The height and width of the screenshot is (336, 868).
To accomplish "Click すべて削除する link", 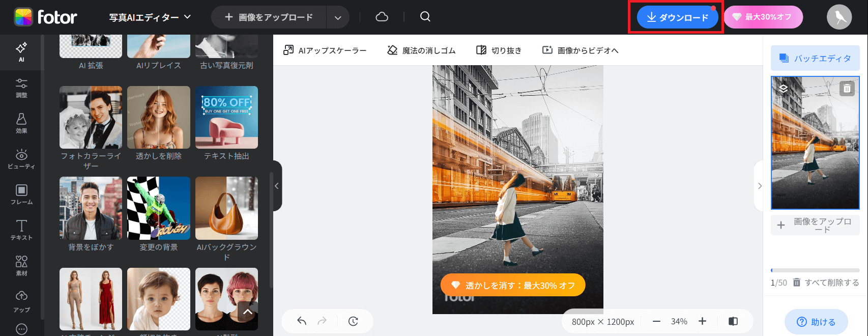I will click(x=826, y=283).
